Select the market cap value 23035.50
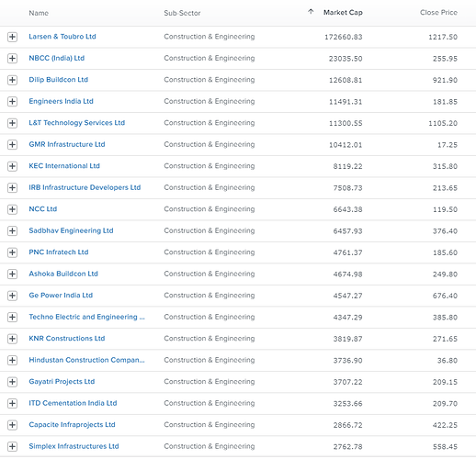 (x=346, y=59)
